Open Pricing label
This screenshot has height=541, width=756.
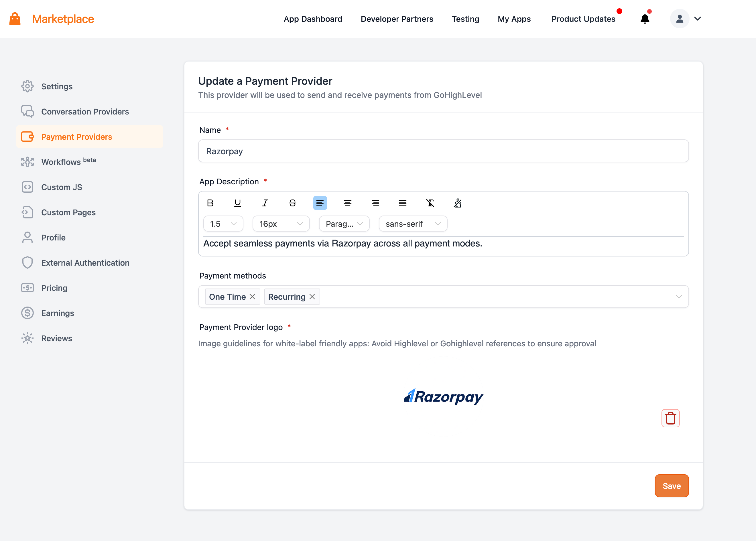click(x=54, y=288)
